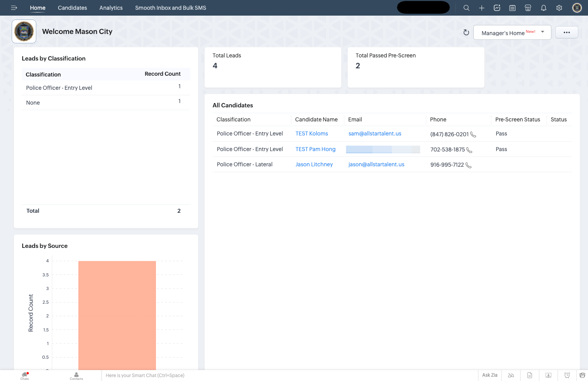This screenshot has height=381, width=588.
Task: Click the 'Police Officer - Lateral' cell
Action: click(x=244, y=164)
